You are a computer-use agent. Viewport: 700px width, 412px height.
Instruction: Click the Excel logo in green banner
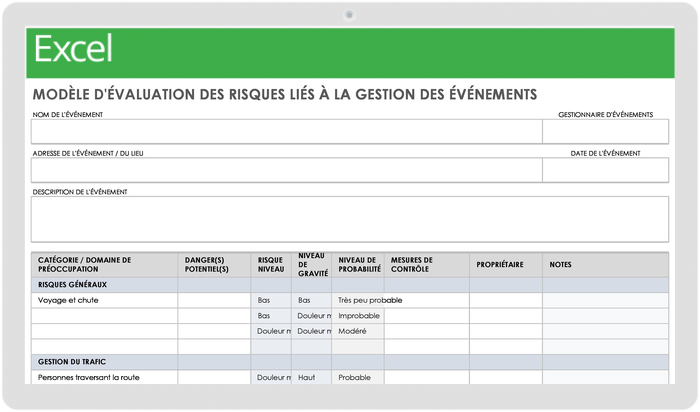click(73, 48)
